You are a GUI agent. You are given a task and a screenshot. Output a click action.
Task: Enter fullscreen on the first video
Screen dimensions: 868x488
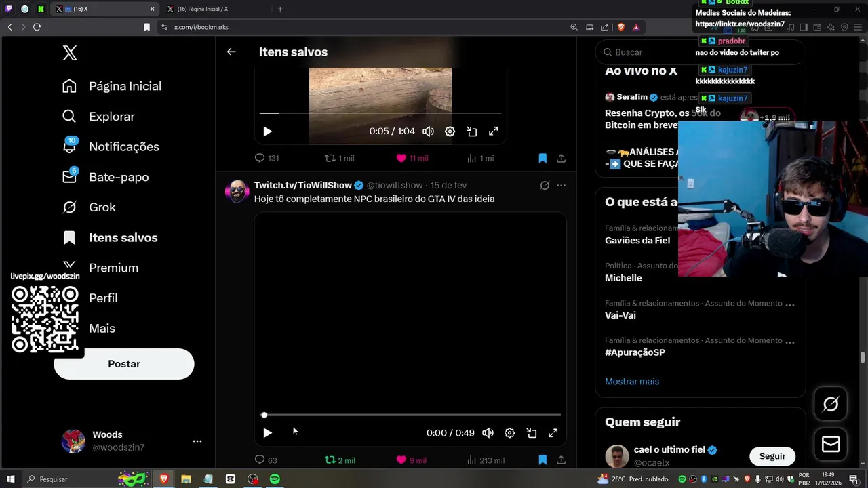(x=494, y=131)
